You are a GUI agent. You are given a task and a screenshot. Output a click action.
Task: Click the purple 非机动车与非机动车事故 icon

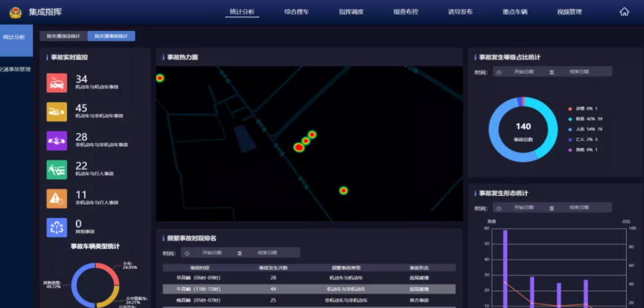[x=56, y=140]
